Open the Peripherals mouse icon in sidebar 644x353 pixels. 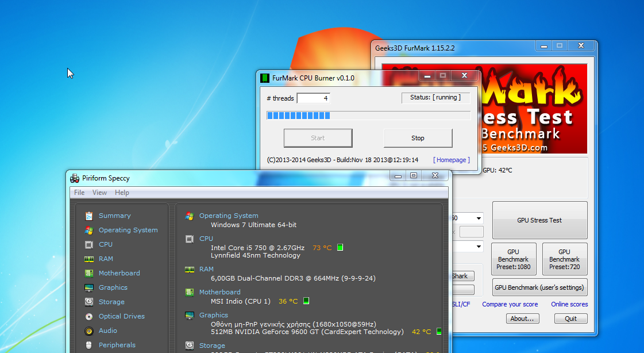coord(88,345)
